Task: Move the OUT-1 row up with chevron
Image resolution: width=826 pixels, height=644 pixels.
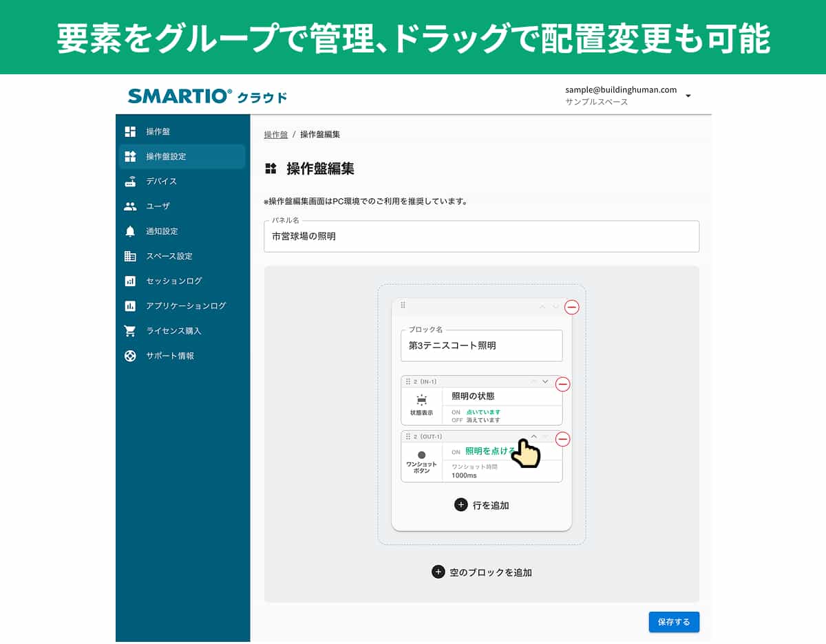Action: coord(533,436)
